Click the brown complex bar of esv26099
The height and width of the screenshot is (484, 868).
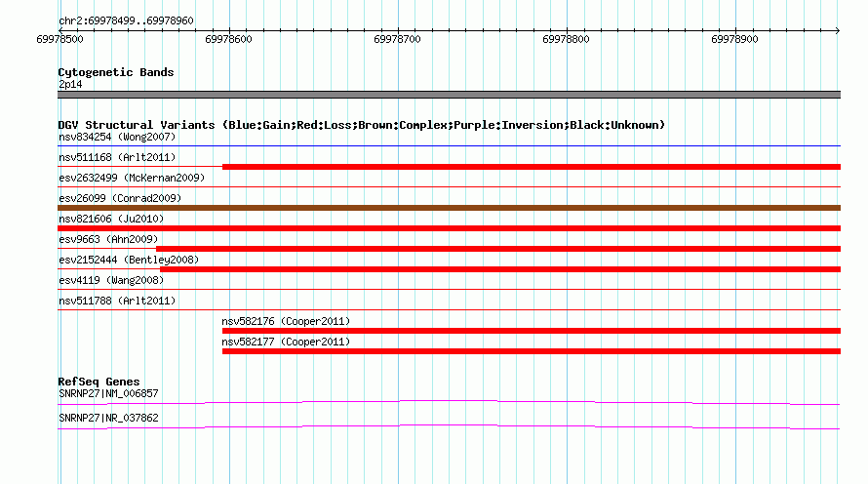(449, 208)
